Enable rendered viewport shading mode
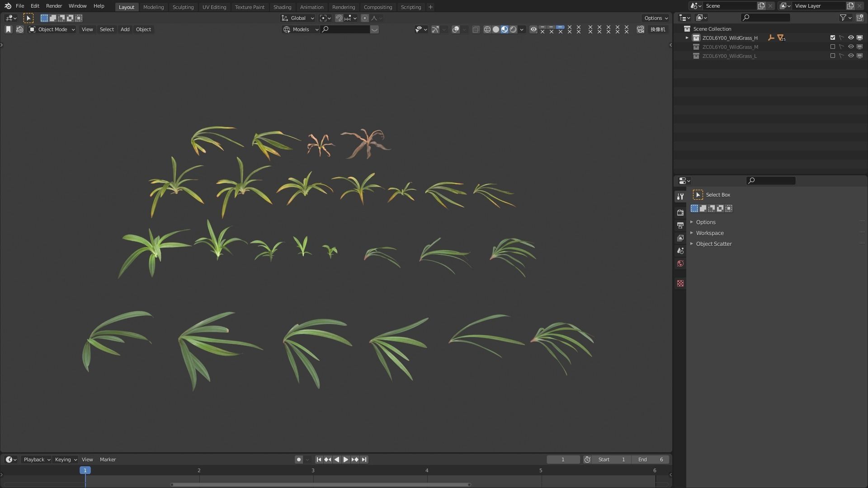 (513, 29)
